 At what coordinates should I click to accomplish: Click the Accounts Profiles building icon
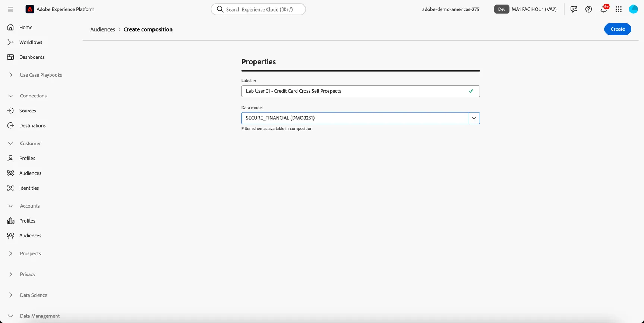coord(10,221)
